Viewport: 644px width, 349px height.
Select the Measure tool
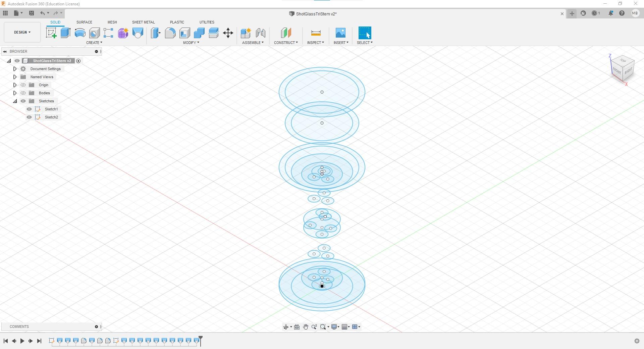[316, 33]
